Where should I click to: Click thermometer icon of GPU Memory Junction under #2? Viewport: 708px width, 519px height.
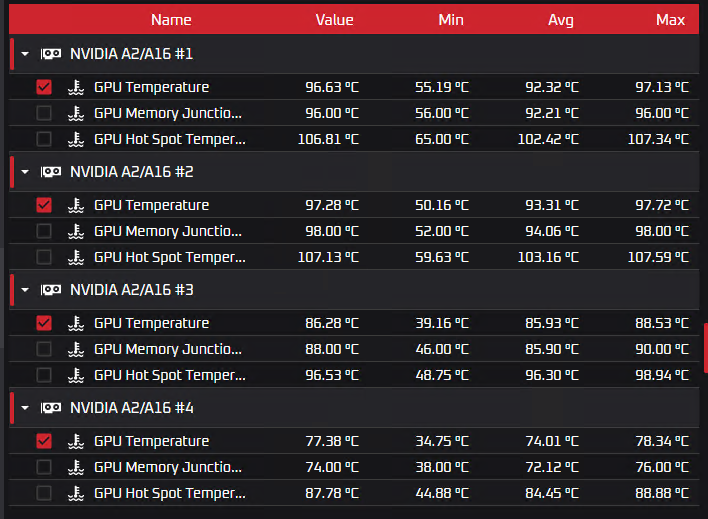point(76,231)
